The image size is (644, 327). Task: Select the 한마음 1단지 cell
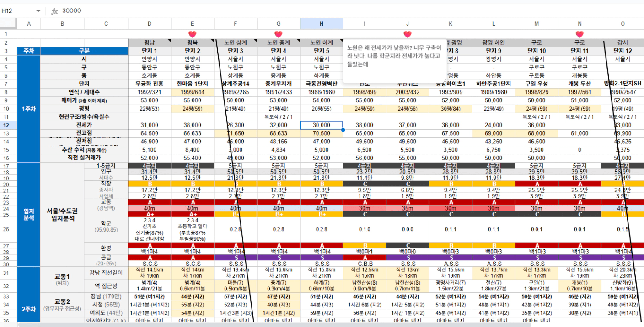click(x=192, y=84)
